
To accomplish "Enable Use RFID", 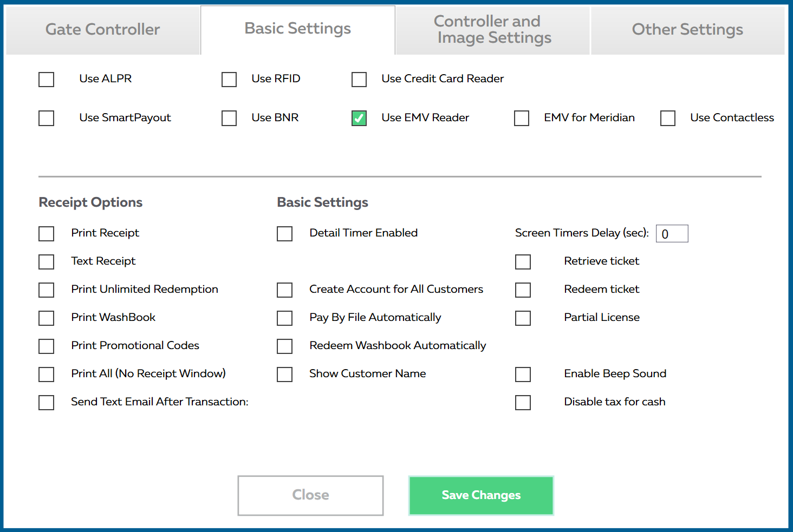I will (x=229, y=80).
